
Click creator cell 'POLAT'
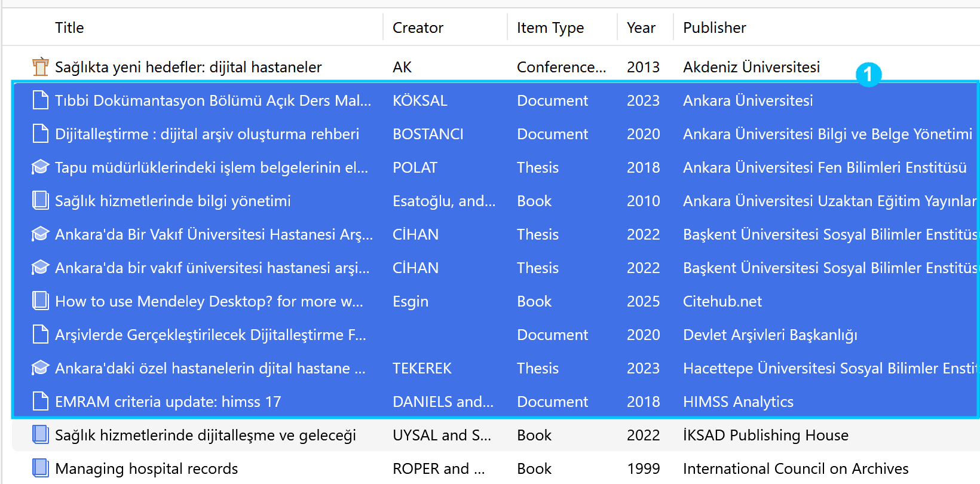(x=415, y=167)
